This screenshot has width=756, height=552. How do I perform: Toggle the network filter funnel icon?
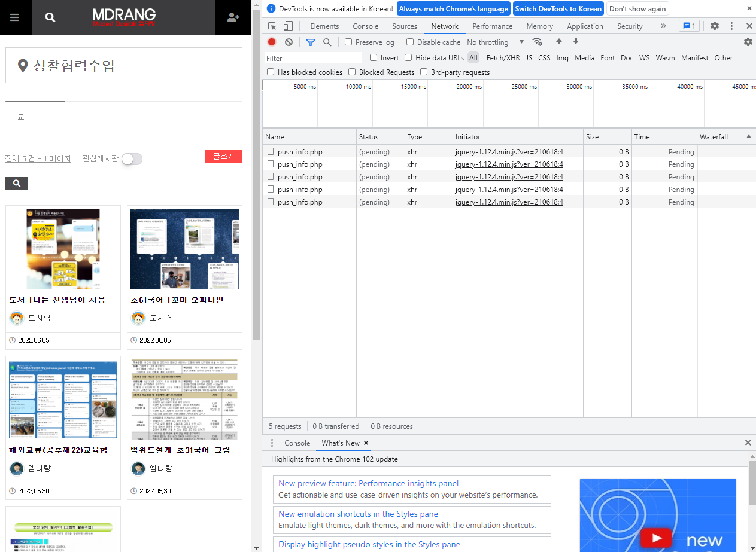(x=310, y=42)
